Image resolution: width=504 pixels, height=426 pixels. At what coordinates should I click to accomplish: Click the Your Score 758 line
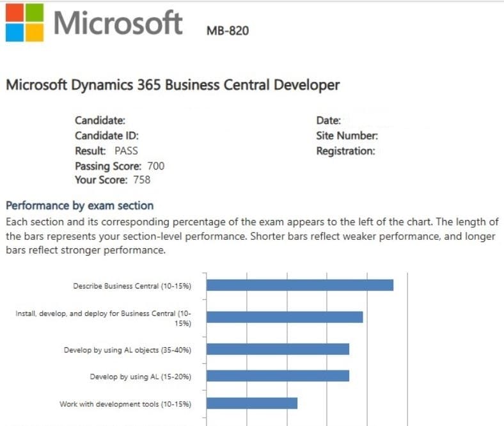point(113,180)
